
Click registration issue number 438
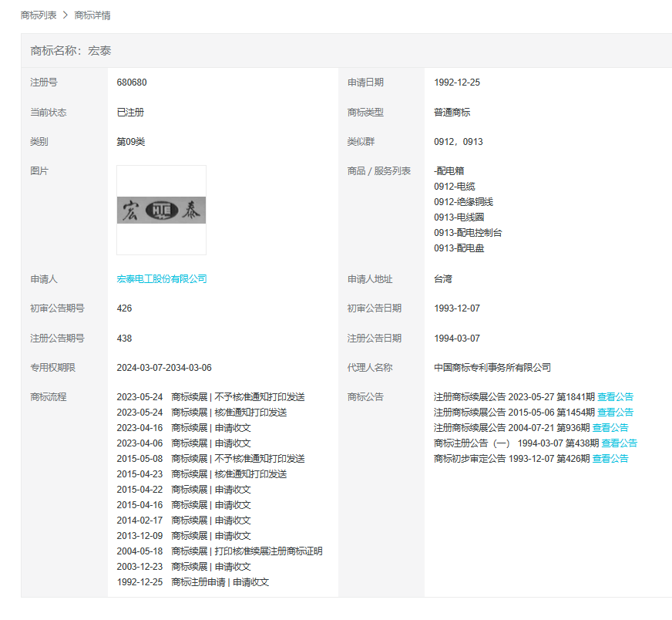coord(124,339)
